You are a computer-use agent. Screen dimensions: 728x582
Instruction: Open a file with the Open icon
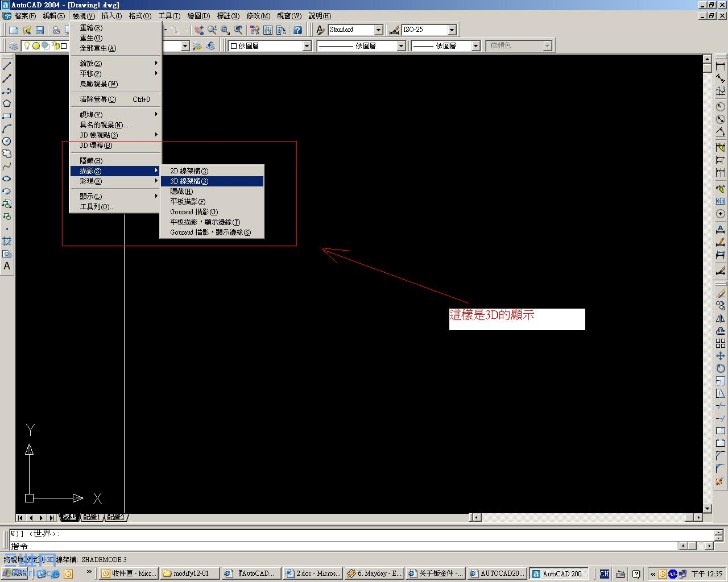point(27,30)
